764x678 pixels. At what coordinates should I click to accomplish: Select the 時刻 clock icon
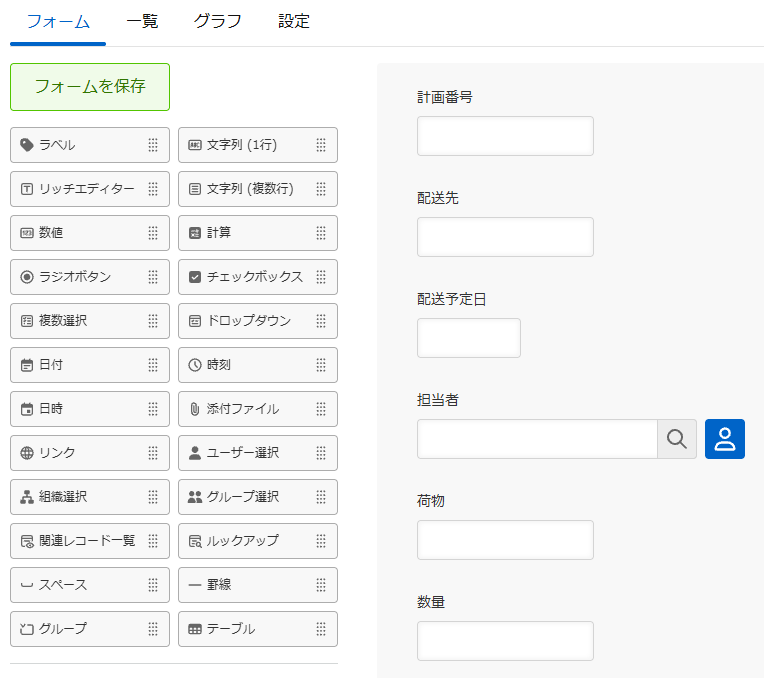(x=195, y=365)
